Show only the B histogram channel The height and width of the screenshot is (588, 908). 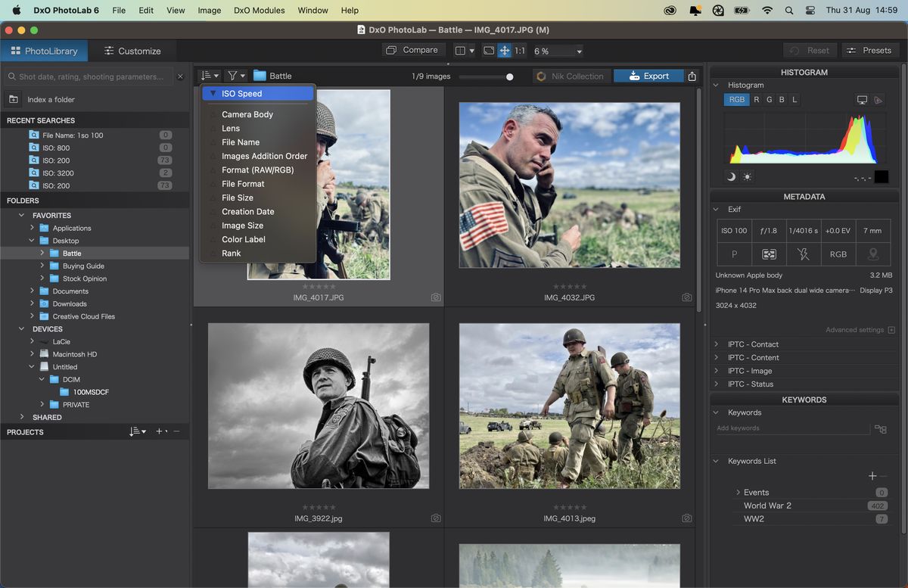[782, 100]
